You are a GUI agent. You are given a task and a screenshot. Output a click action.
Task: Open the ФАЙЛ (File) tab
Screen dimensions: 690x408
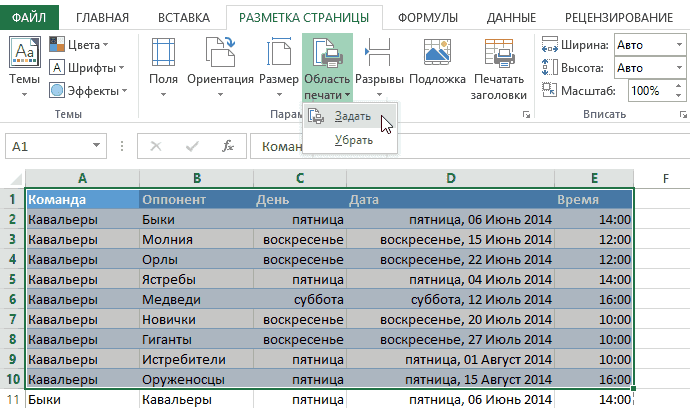[x=29, y=17]
